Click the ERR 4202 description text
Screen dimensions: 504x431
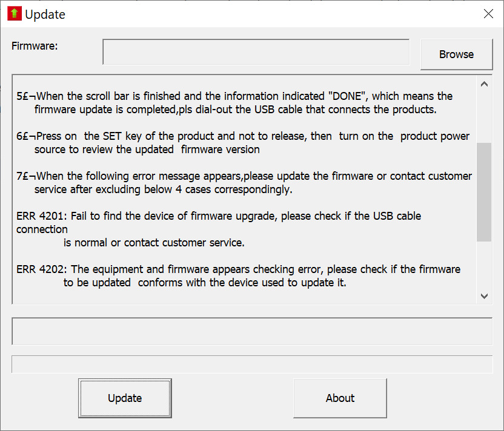pos(236,269)
